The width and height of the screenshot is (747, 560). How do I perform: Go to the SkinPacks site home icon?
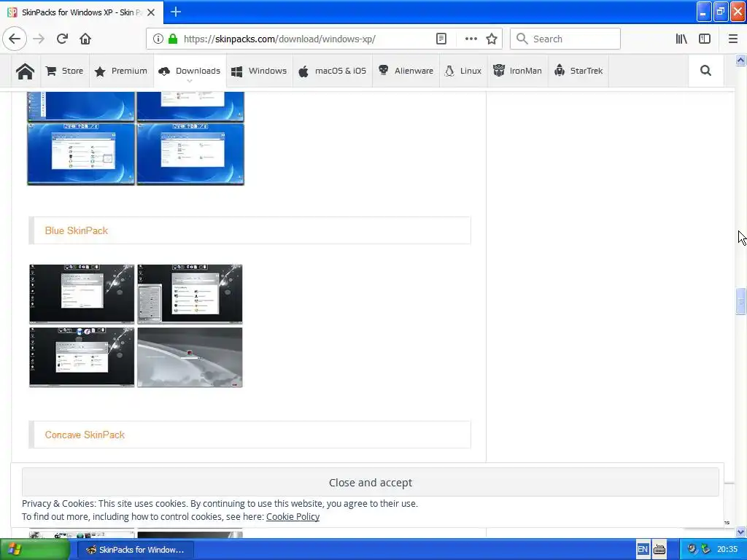(25, 71)
